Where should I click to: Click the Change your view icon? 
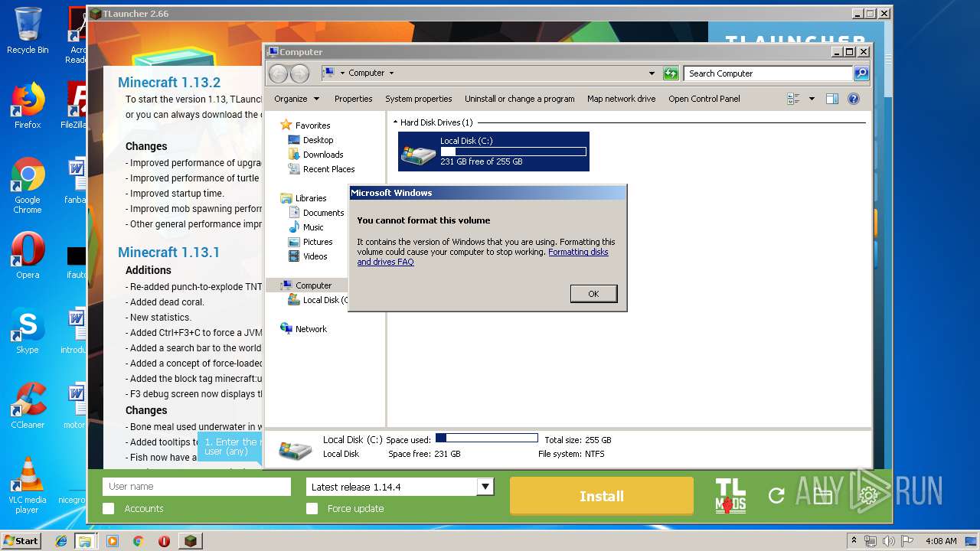point(793,99)
